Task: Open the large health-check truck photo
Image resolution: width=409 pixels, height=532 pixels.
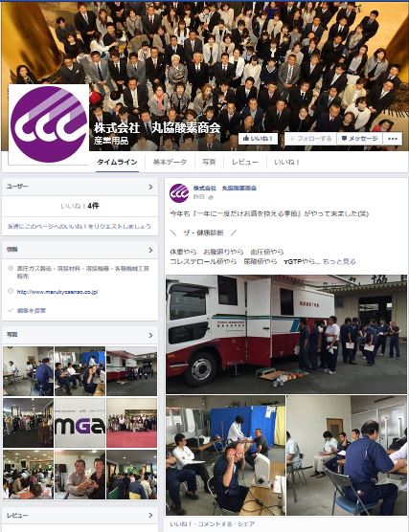Action: (286, 334)
